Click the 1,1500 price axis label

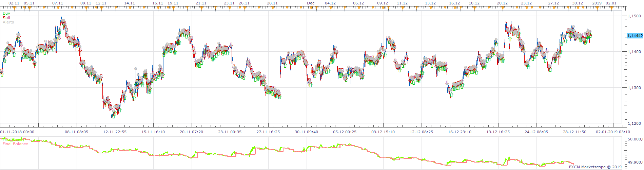634,16
